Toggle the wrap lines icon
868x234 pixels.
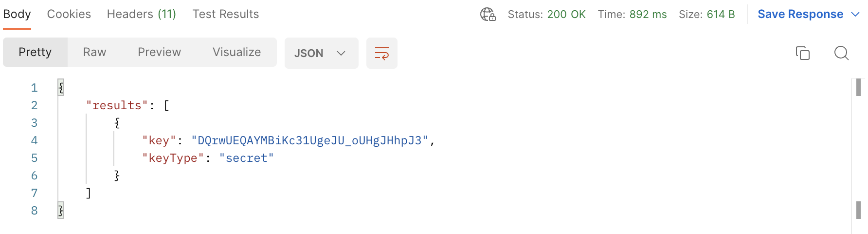(x=381, y=53)
